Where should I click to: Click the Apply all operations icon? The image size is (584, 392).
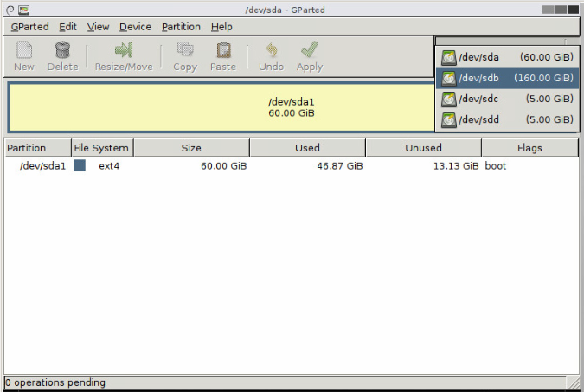(x=309, y=51)
